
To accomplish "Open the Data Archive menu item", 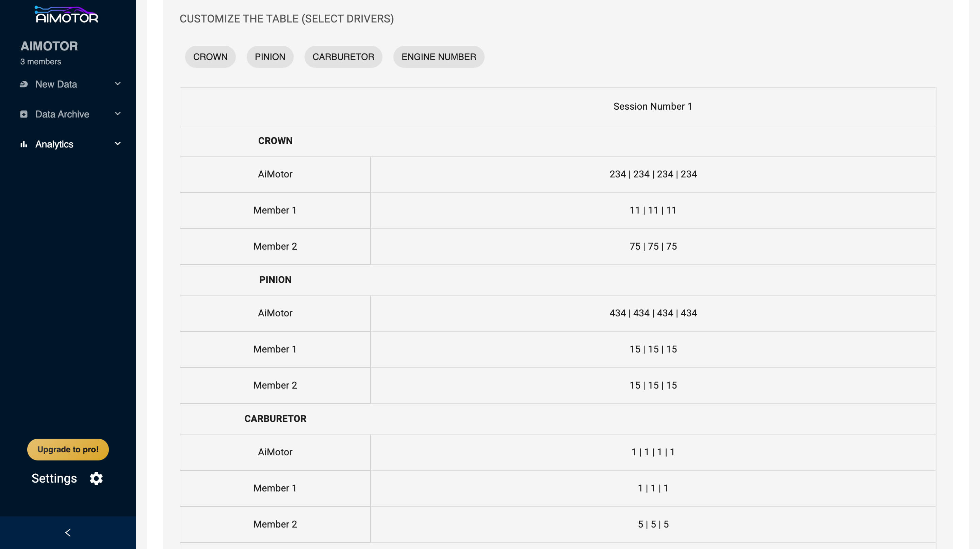I will [62, 114].
